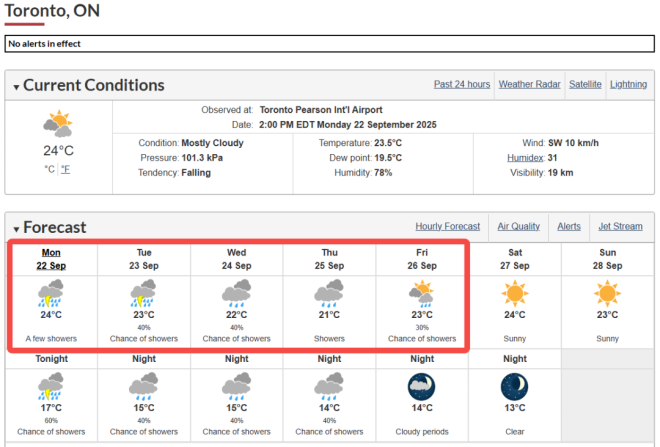Click Tuesday's thunderstorm forecast icon
The image size is (660, 447).
click(144, 294)
